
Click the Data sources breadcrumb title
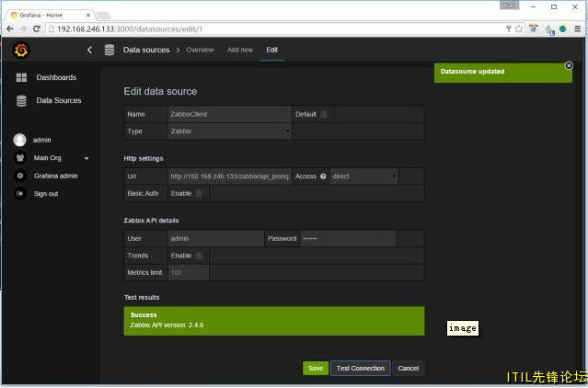pos(146,50)
